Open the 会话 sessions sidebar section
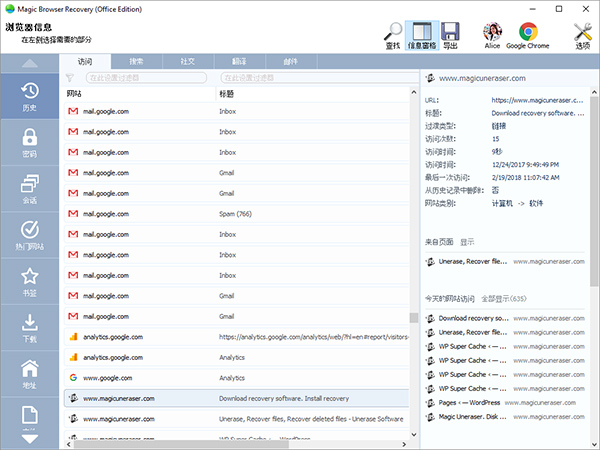 tap(30, 189)
